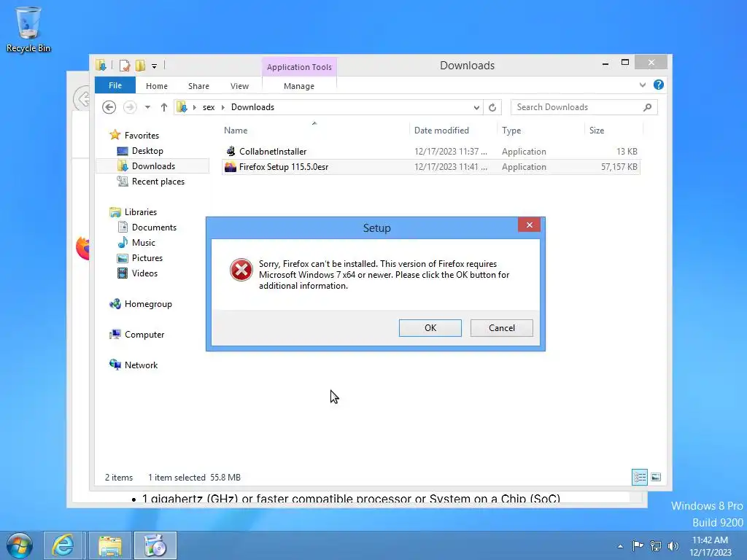Screen dimensions: 747x560
Task: Open the taskbar clock and date
Action: click(710, 545)
